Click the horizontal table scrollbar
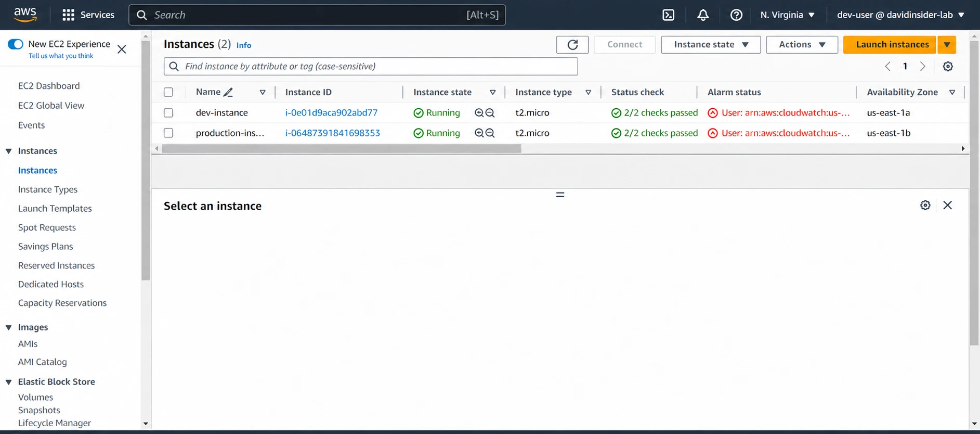 [x=342, y=149]
